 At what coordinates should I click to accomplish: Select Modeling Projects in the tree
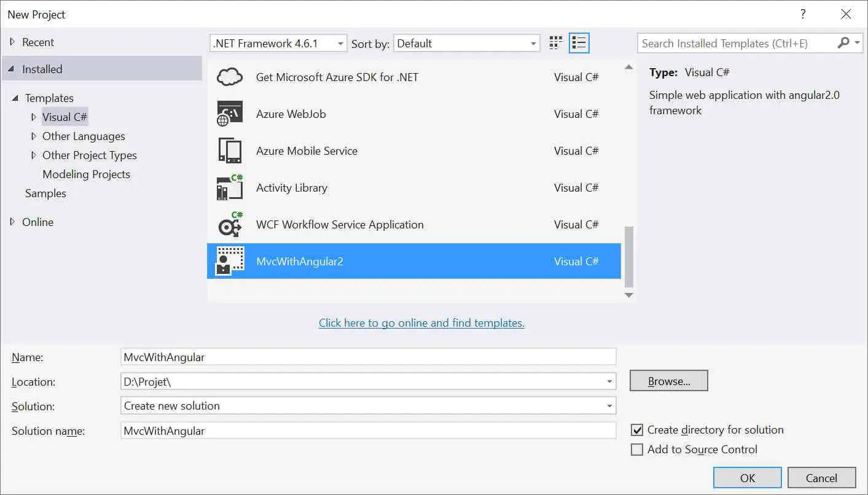86,174
